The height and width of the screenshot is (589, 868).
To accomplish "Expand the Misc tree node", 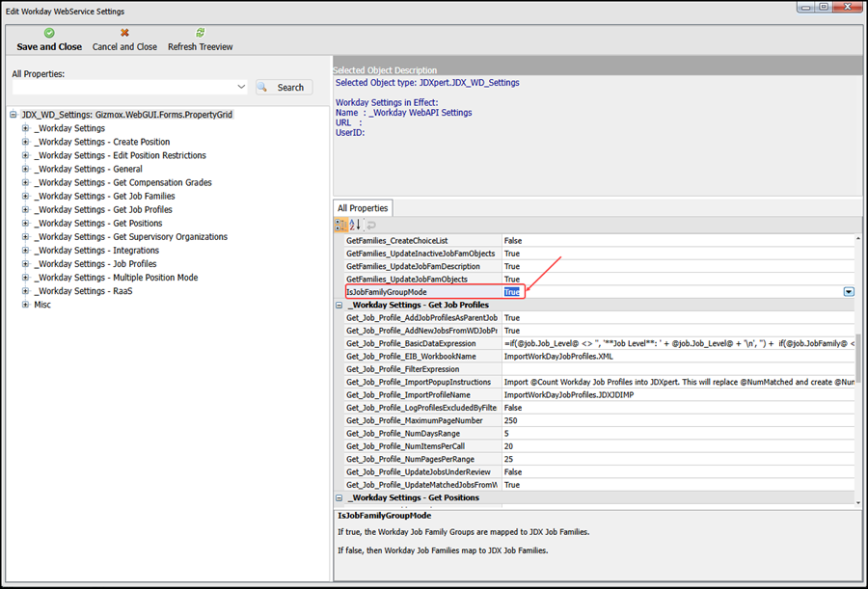I will click(x=25, y=305).
